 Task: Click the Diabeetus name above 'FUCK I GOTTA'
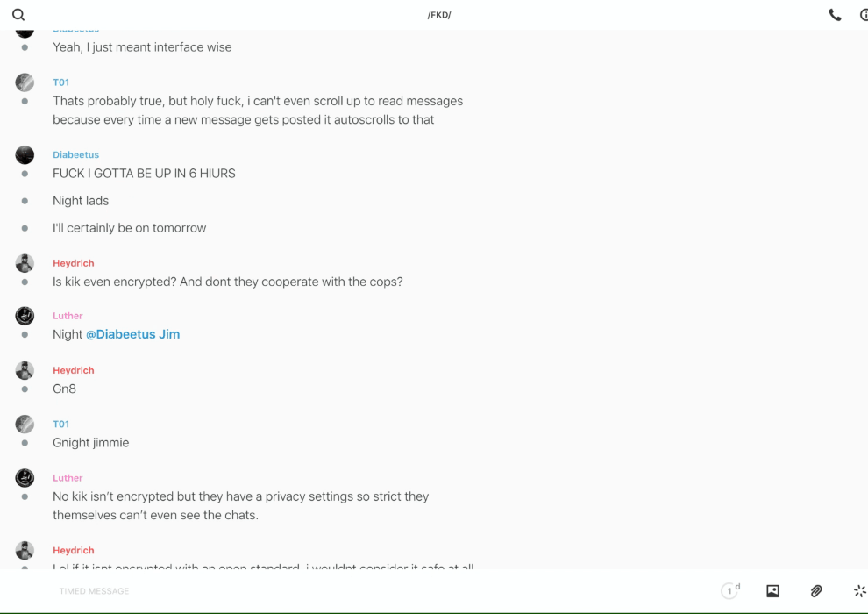pyautogui.click(x=75, y=154)
